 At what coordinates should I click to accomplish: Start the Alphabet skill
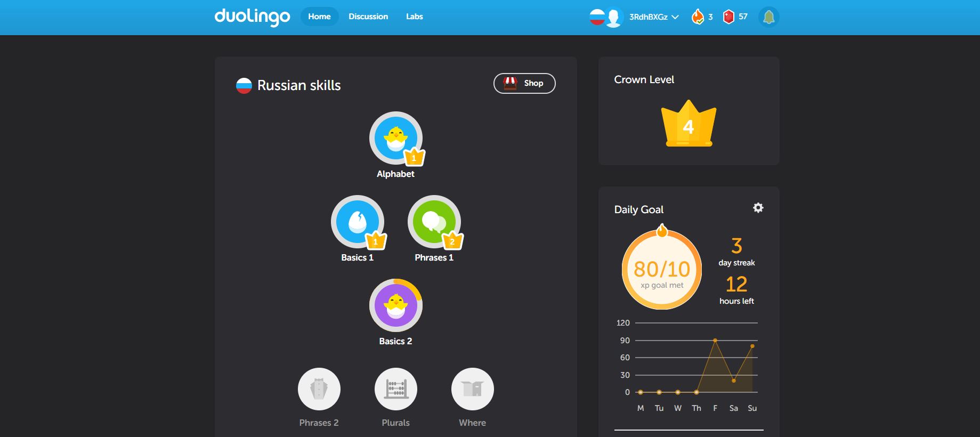pos(395,138)
